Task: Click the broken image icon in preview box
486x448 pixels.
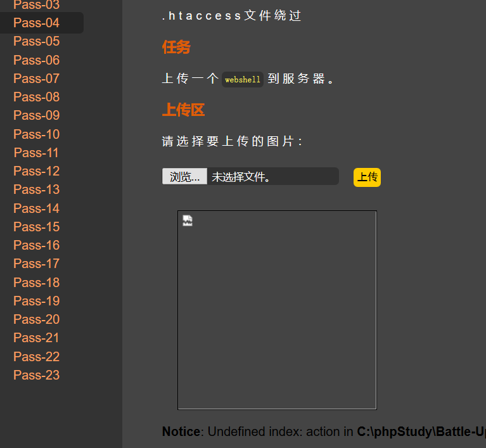Action: tap(187, 221)
